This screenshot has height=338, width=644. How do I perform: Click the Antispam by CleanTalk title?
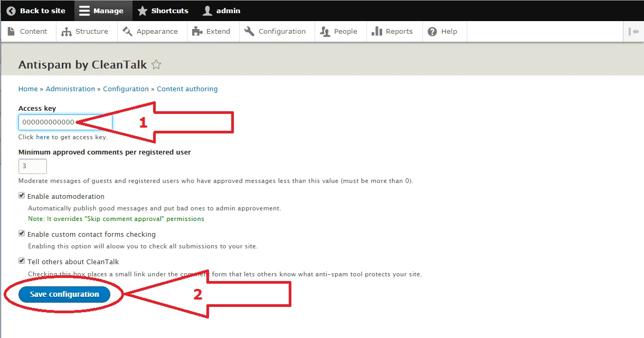click(x=83, y=65)
